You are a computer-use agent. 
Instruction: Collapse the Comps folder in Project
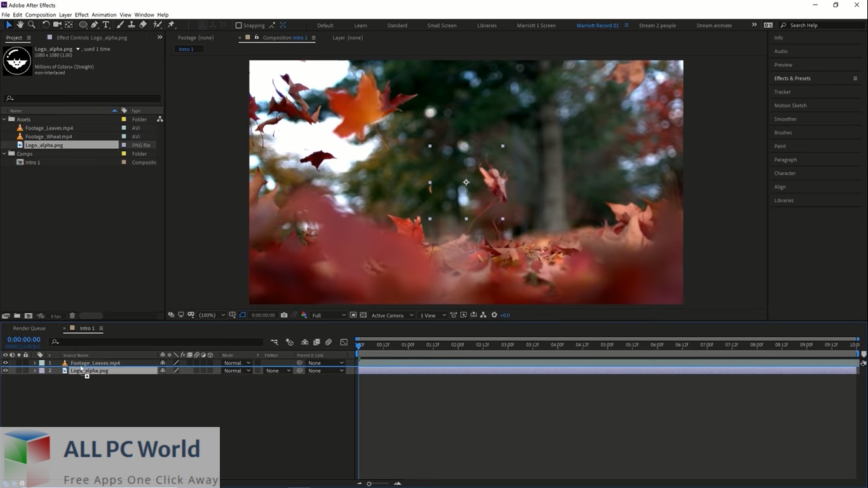[4, 153]
